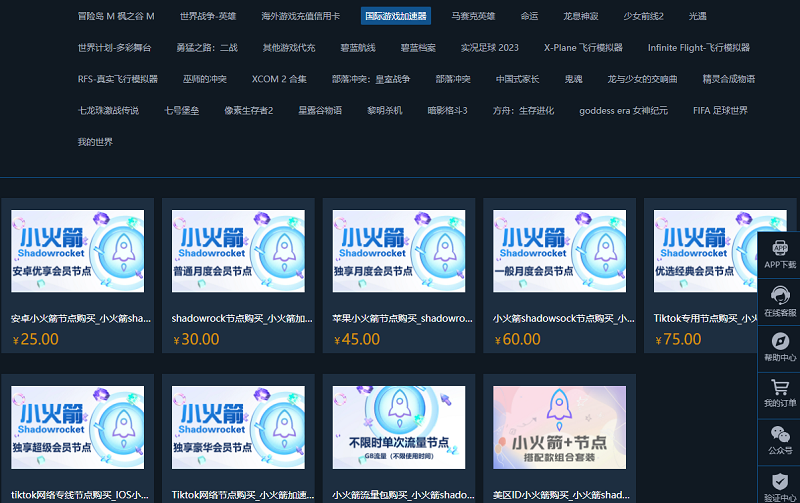Select the 世界战争-英雄 category

pos(208,16)
